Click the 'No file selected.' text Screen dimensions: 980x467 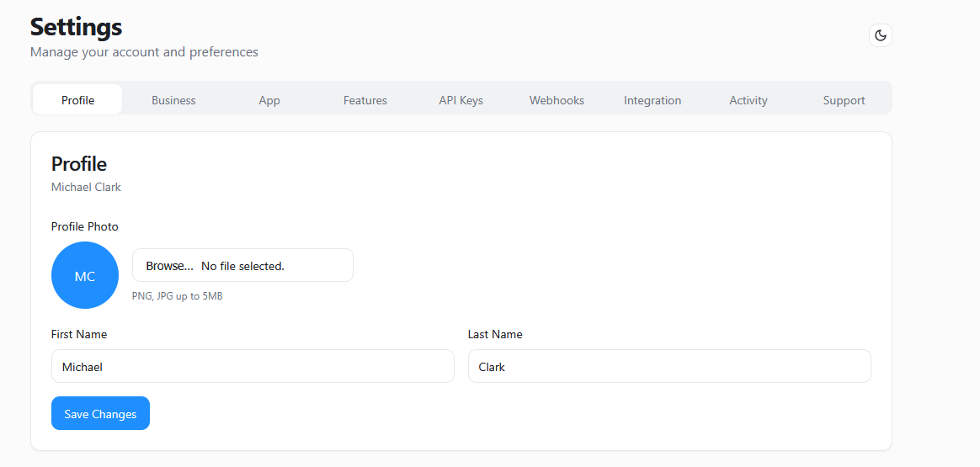(x=242, y=266)
